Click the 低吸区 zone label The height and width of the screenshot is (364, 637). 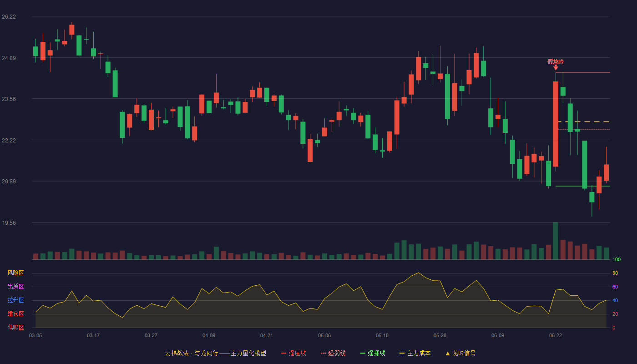(15, 327)
